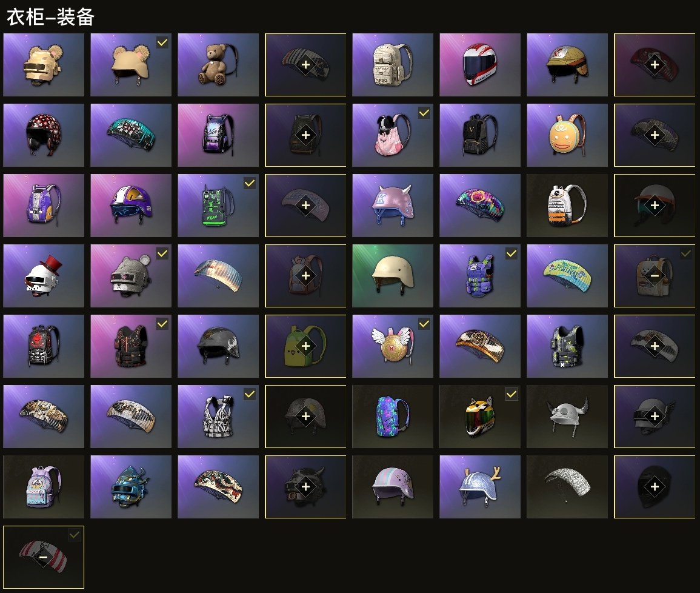
Task: Click minus on the beige bear backpack
Action: click(655, 275)
